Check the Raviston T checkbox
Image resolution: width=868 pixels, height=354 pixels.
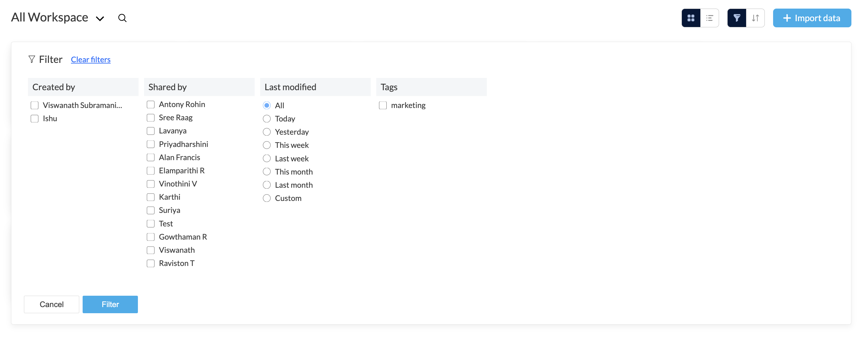(x=151, y=263)
